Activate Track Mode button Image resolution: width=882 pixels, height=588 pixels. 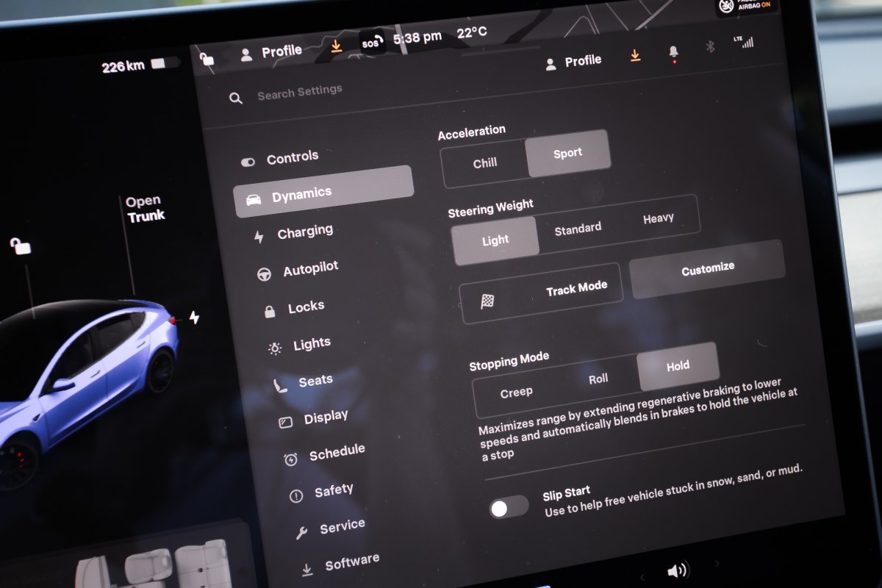[x=541, y=293]
